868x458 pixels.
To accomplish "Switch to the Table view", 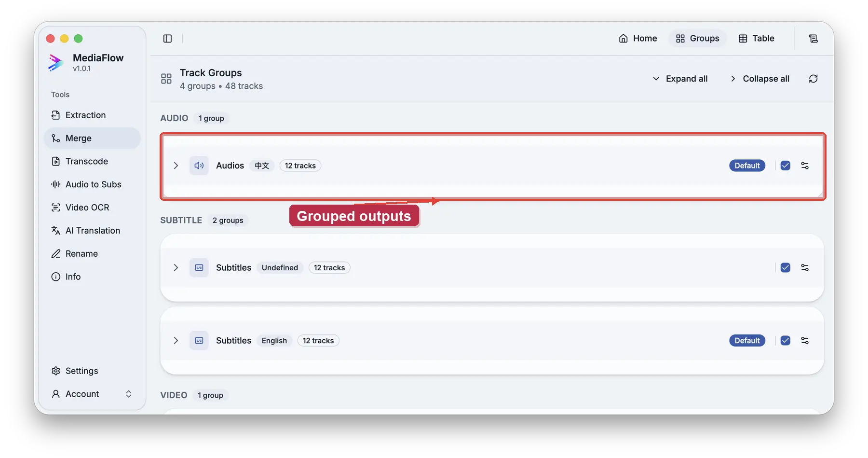I will pos(756,39).
